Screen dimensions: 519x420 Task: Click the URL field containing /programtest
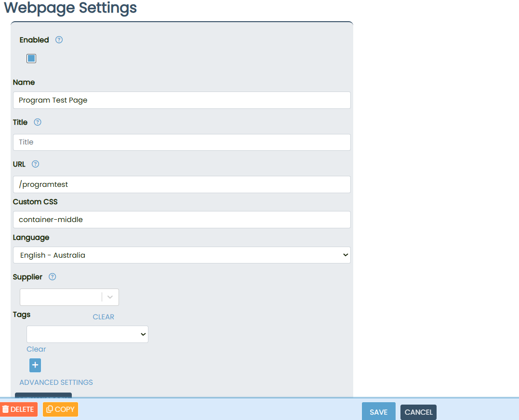coord(182,184)
